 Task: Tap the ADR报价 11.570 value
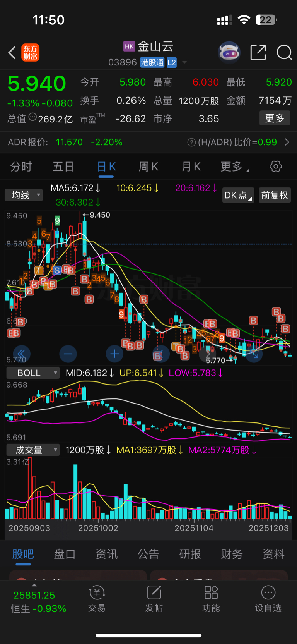coord(69,142)
